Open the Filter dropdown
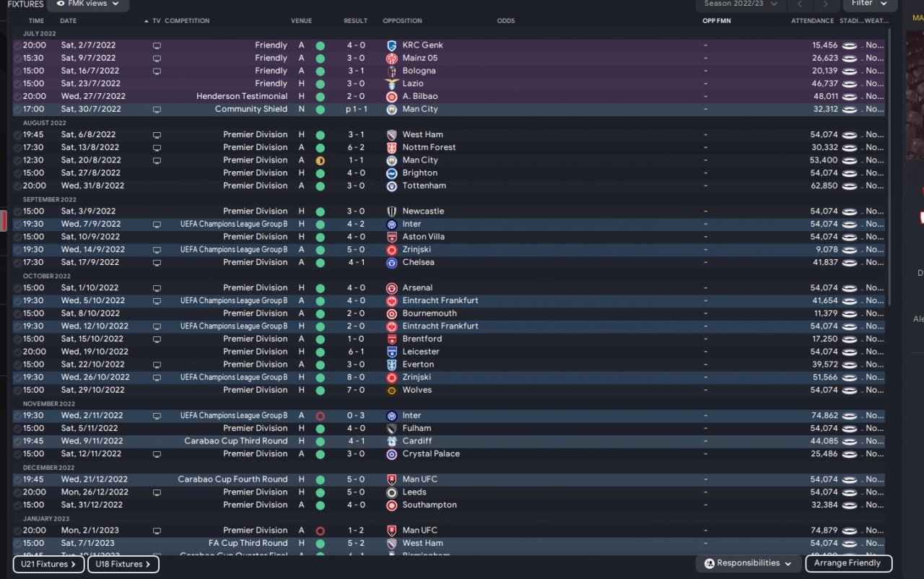924x579 pixels. coord(869,4)
